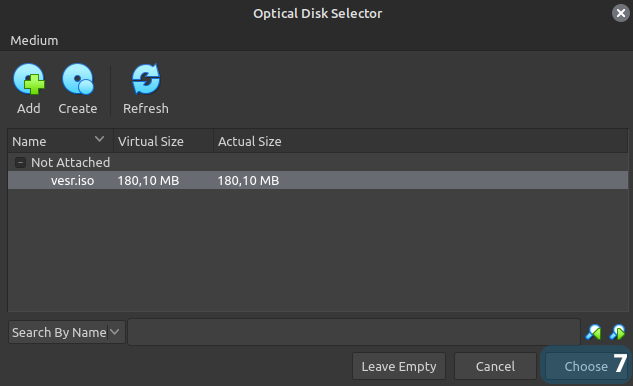Click the Choose button

[586, 366]
